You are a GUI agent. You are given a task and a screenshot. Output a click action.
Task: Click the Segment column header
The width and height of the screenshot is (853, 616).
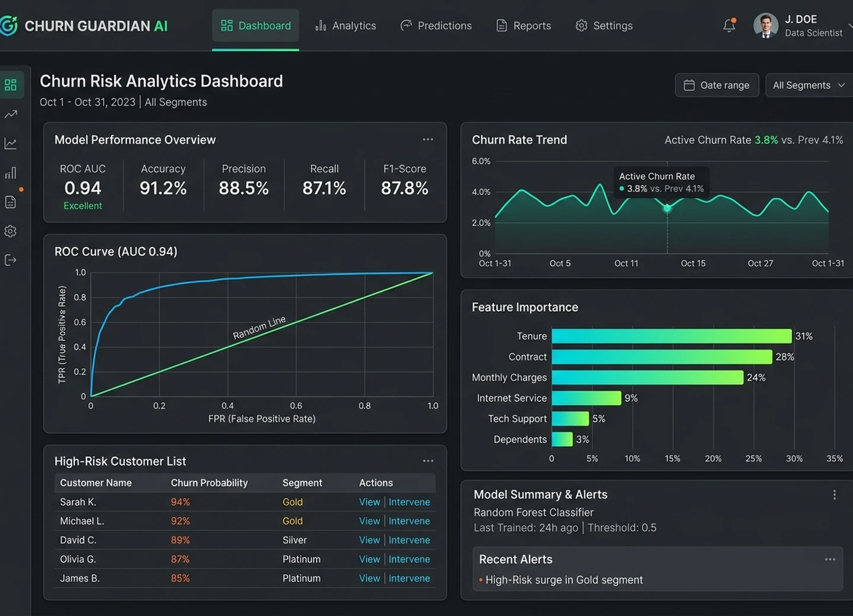[302, 483]
